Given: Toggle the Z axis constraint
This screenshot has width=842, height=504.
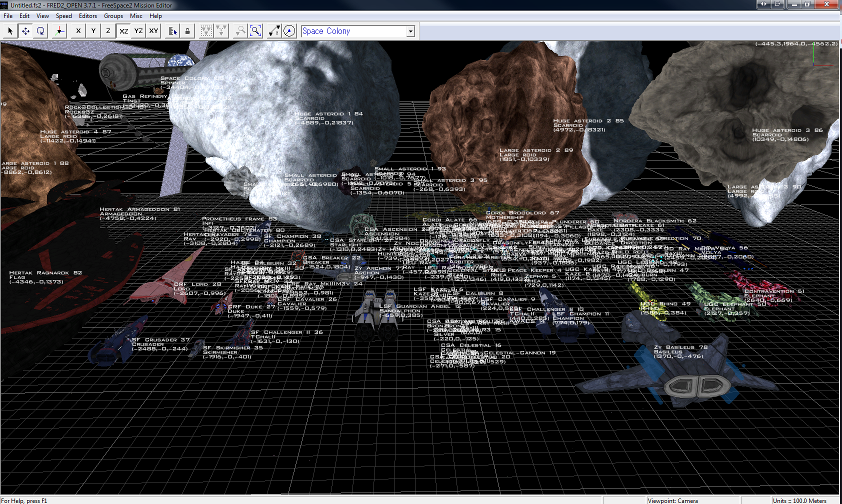Looking at the screenshot, I should 108,31.
